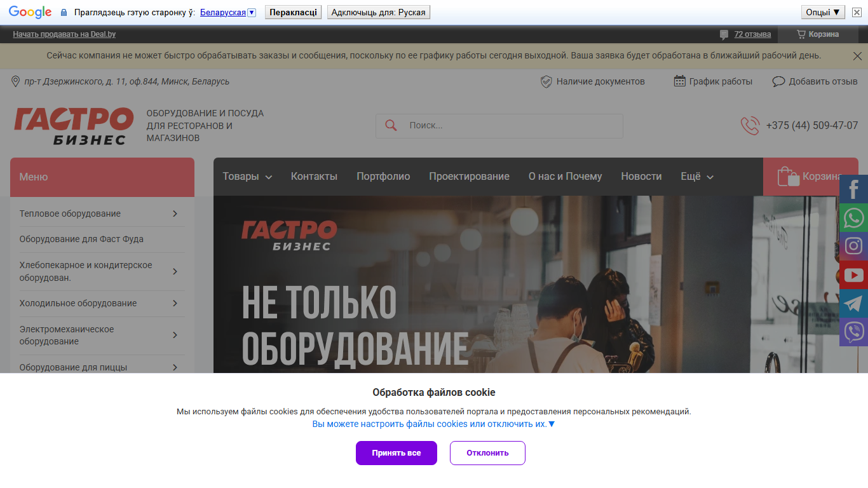The width and height of the screenshot is (868, 488).
Task: Click Адключыць для: Руская button
Action: (378, 12)
